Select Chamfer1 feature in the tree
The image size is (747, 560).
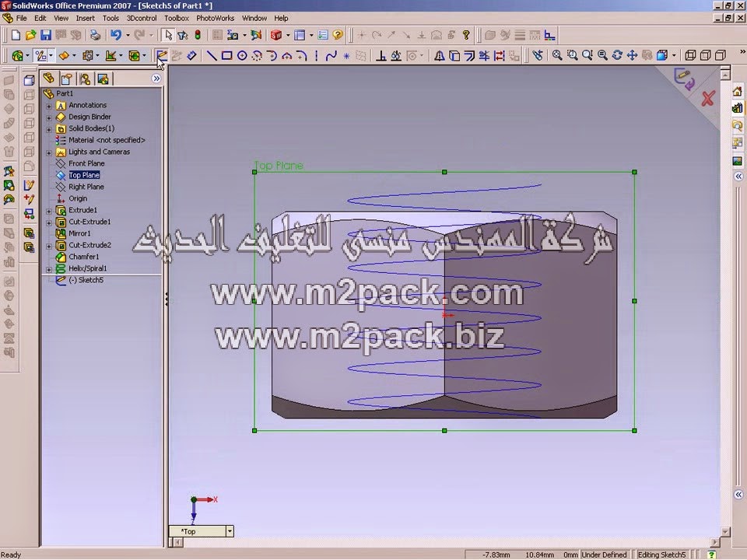coord(84,257)
